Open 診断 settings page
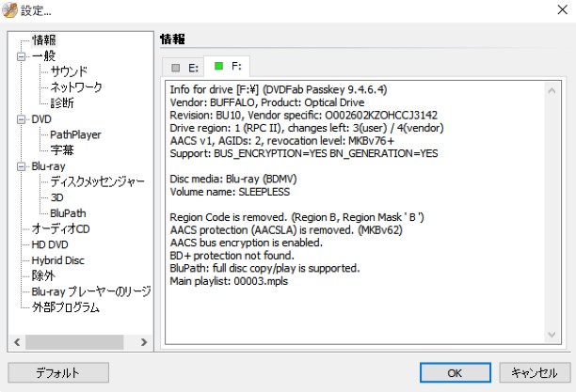This screenshot has width=576, height=392. click(62, 102)
